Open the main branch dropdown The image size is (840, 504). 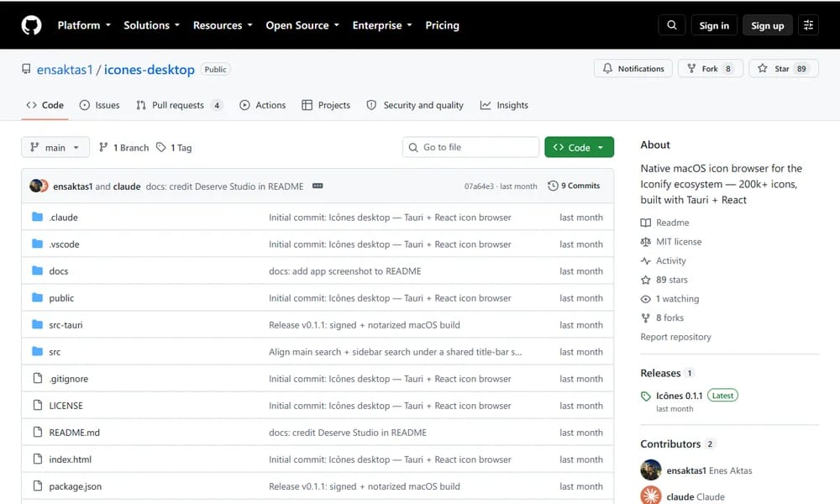coord(55,147)
